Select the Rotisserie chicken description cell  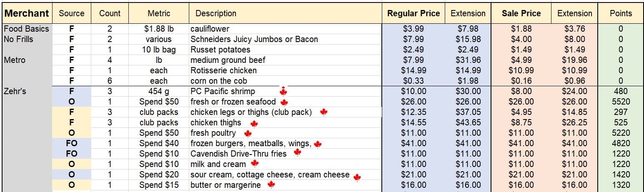[x=286, y=70]
